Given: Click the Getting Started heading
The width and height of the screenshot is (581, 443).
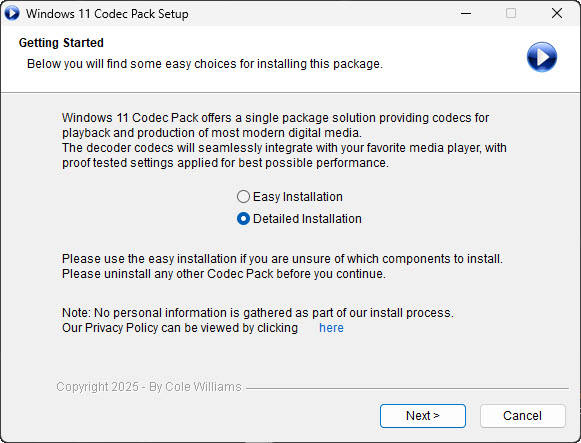Looking at the screenshot, I should (x=61, y=43).
